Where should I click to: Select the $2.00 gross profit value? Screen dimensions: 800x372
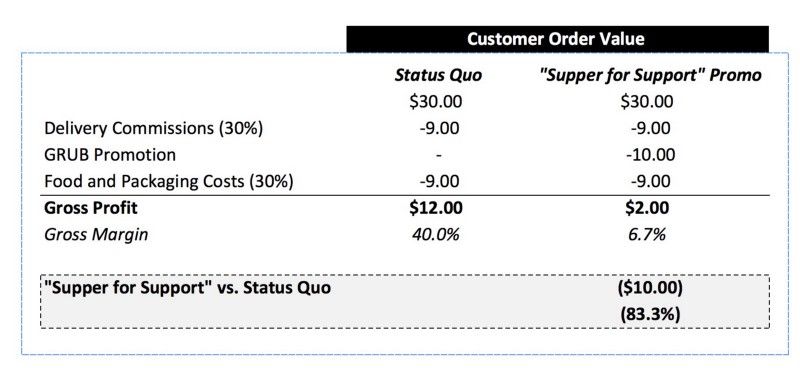pos(647,208)
